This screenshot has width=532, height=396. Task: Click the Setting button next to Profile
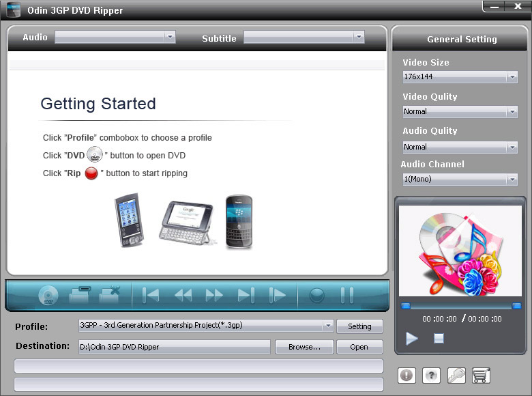pyautogui.click(x=359, y=326)
